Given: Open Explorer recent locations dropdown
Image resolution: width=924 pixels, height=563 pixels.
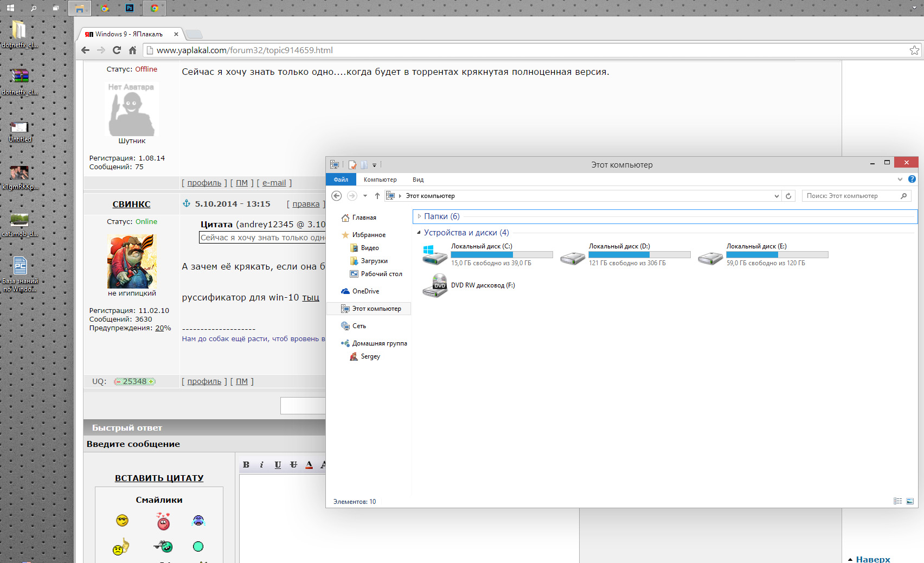Looking at the screenshot, I should 365,196.
